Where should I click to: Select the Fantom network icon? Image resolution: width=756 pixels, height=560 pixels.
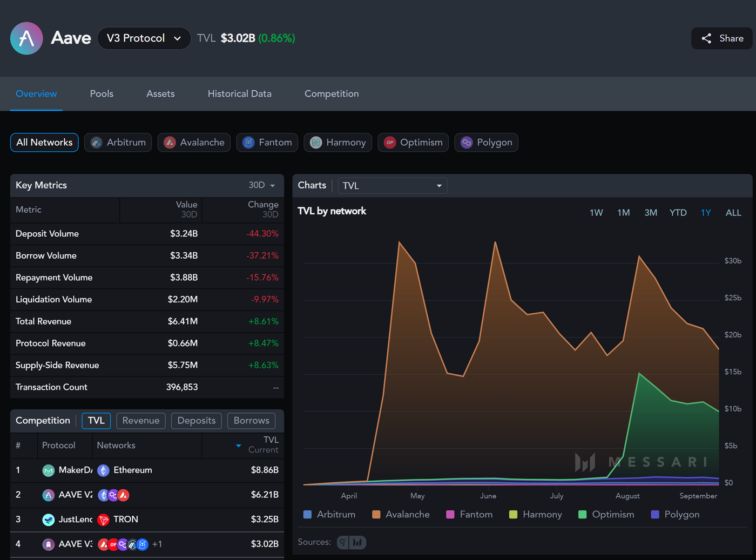pyautogui.click(x=248, y=142)
